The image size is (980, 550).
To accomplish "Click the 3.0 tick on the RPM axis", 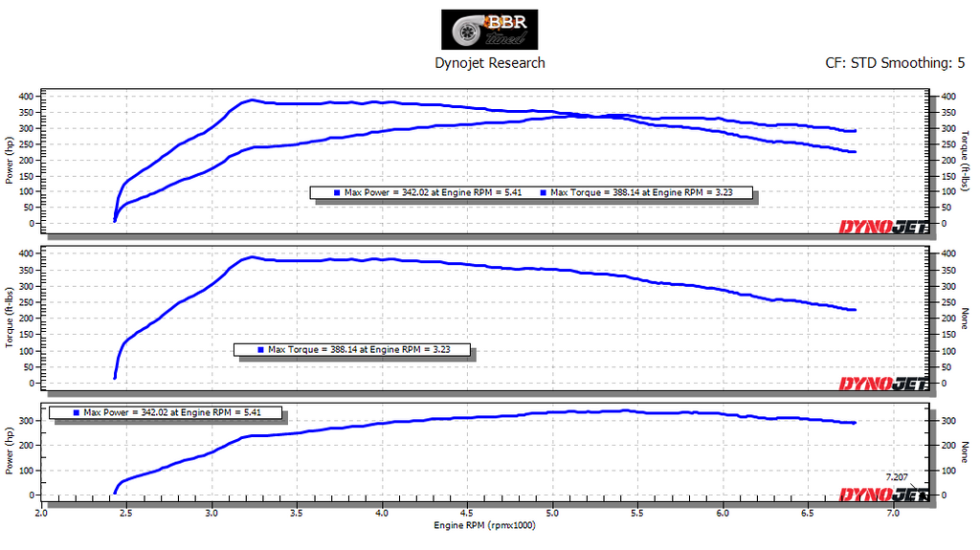I will click(x=212, y=514).
